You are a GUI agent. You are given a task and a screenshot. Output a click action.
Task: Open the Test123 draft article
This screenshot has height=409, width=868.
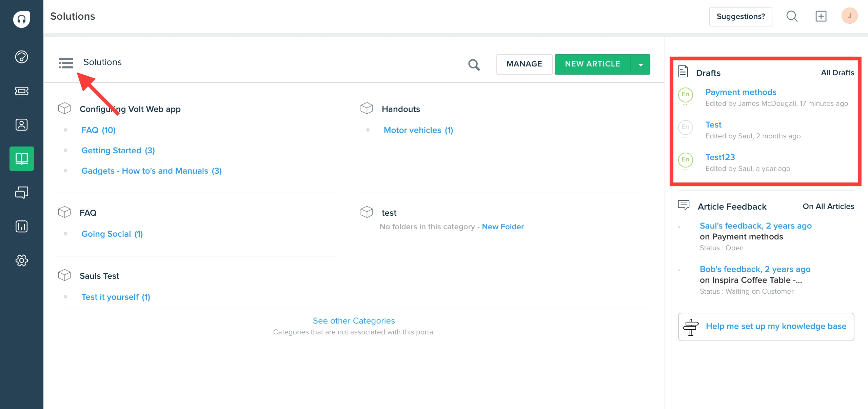point(720,157)
